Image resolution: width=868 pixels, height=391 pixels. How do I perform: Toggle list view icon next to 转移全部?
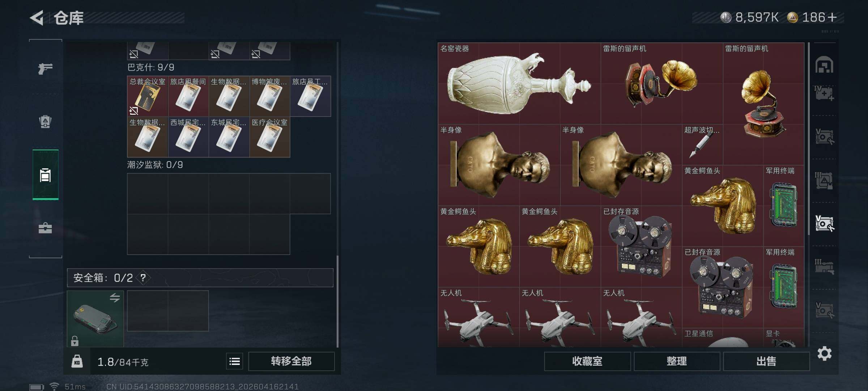coord(235,361)
